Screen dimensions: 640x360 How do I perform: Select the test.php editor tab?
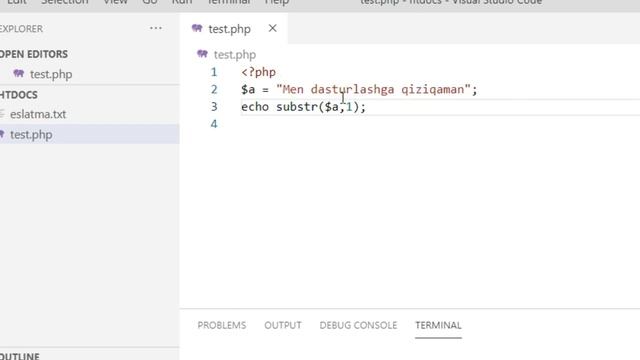click(x=233, y=29)
